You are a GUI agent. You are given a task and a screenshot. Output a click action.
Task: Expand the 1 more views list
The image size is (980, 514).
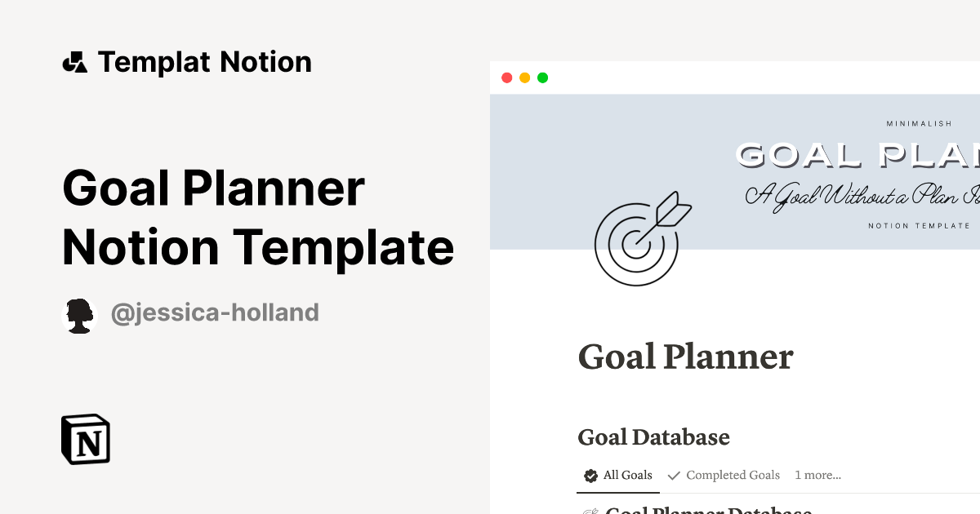click(x=817, y=475)
